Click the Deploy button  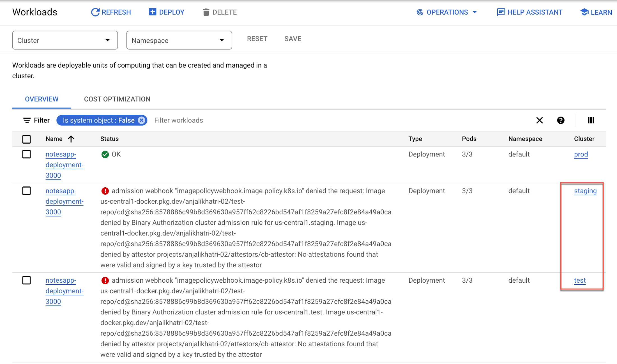[x=167, y=12]
